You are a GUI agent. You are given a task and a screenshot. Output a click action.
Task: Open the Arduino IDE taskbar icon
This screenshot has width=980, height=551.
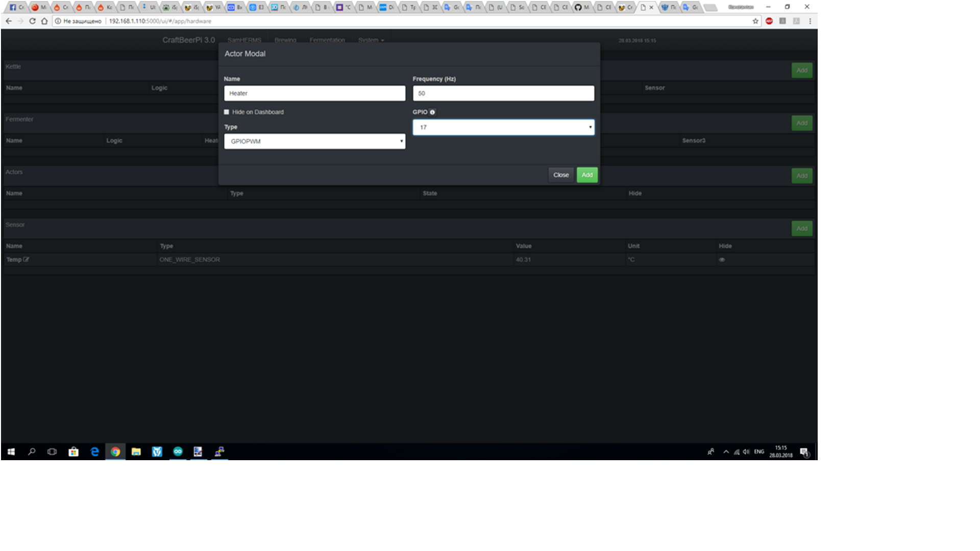point(178,452)
